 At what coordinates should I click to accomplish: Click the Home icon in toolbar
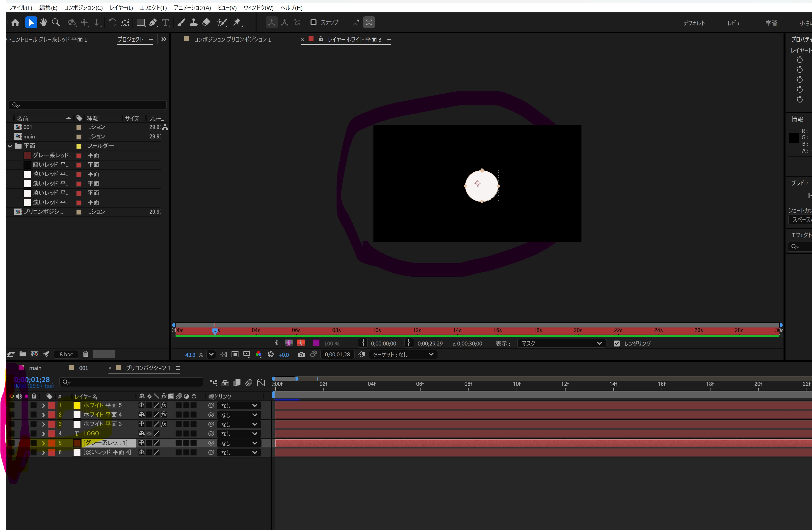[15, 23]
